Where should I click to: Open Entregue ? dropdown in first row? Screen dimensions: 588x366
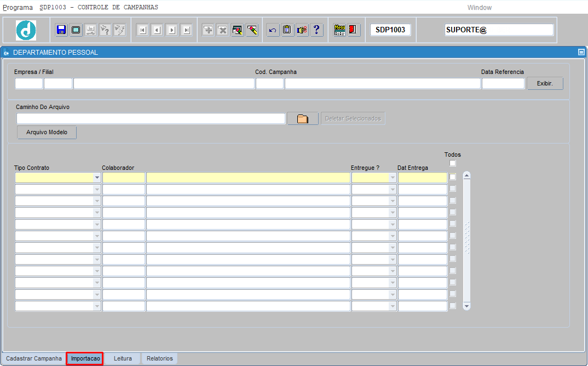click(393, 178)
